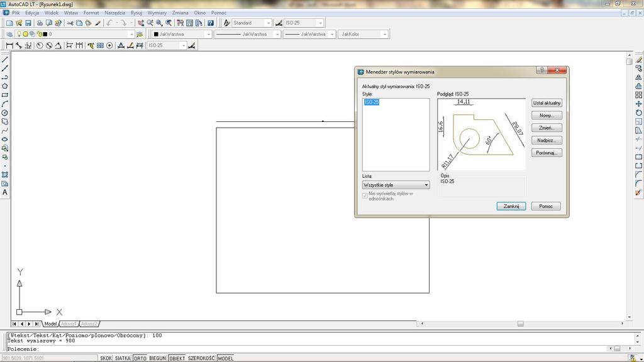Select the Arc draw tool
Viewport: 644px width, 362px height.
click(5, 104)
